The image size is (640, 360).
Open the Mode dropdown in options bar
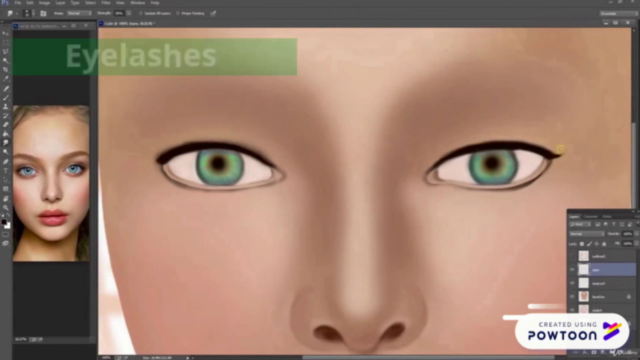pos(79,13)
